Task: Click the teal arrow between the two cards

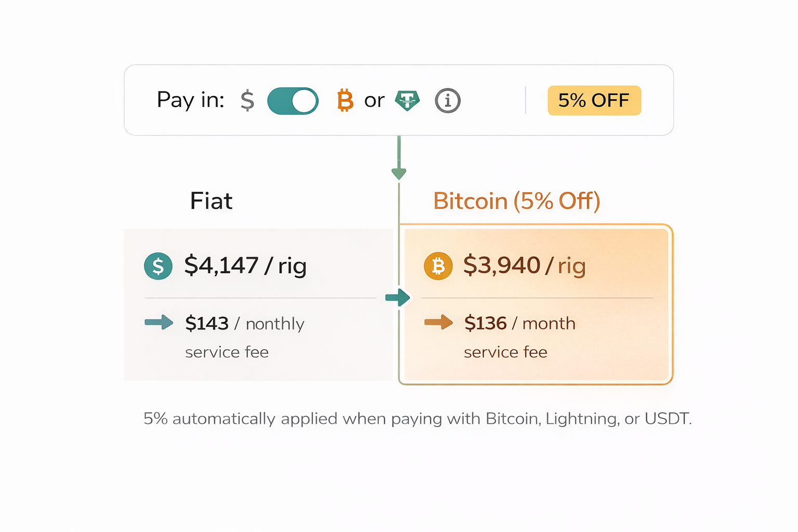Action: (x=397, y=298)
